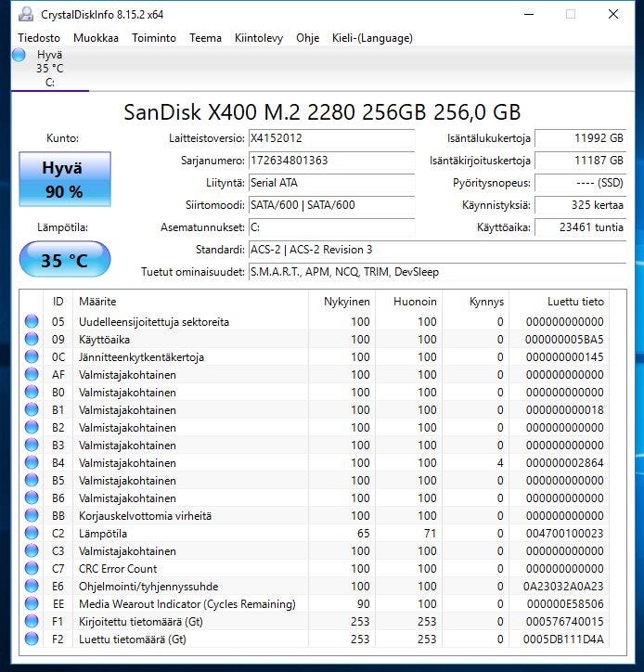644x672 pixels.
Task: Click status orb of row E6 Ohjelmointi/tyhjennyssuhde
Action: (x=32, y=586)
